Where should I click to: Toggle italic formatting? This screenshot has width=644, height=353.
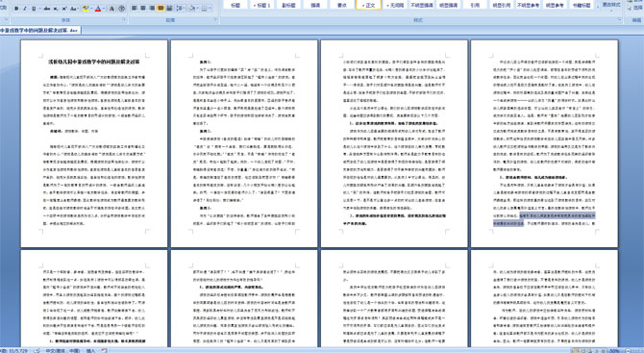point(25,9)
